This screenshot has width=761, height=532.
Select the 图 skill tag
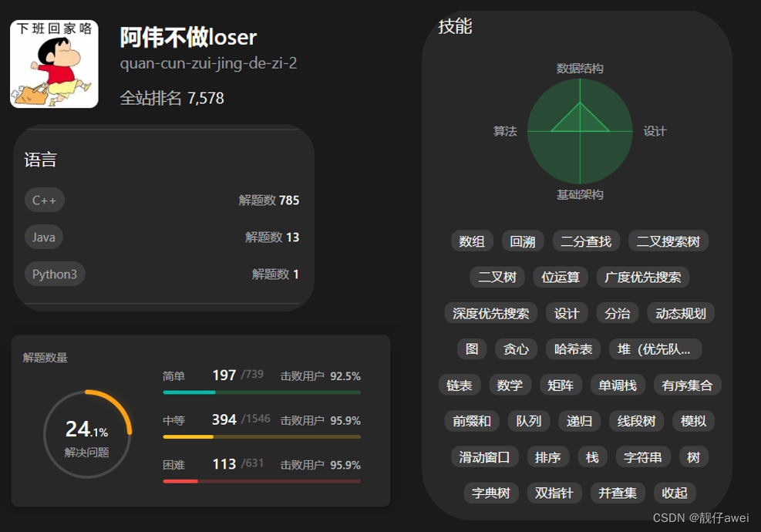point(472,349)
